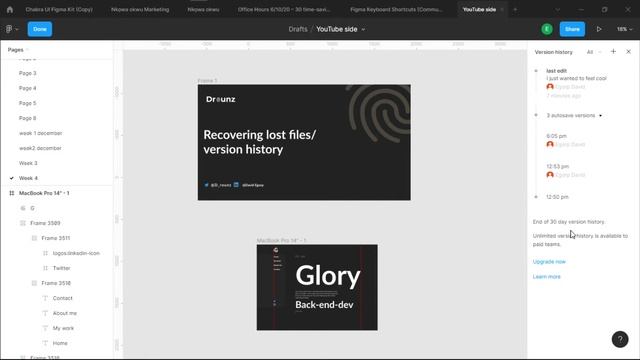Select the 'last edit' version entry
This screenshot has width=640, height=360.
[556, 71]
